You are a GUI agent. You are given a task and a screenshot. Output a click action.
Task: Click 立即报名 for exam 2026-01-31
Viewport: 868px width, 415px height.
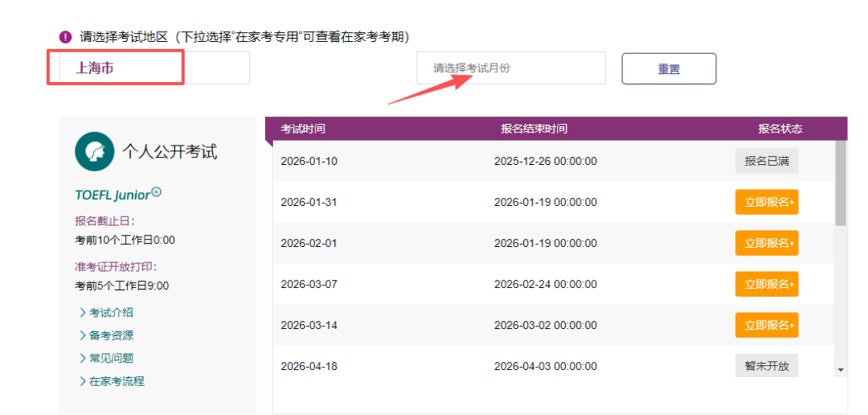pyautogui.click(x=767, y=202)
